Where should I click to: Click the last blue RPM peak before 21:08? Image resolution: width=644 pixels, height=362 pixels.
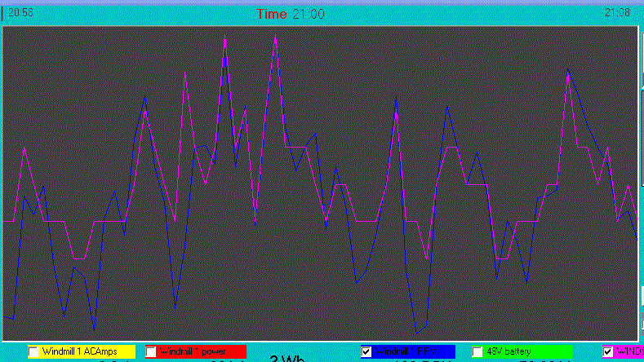coord(568,72)
